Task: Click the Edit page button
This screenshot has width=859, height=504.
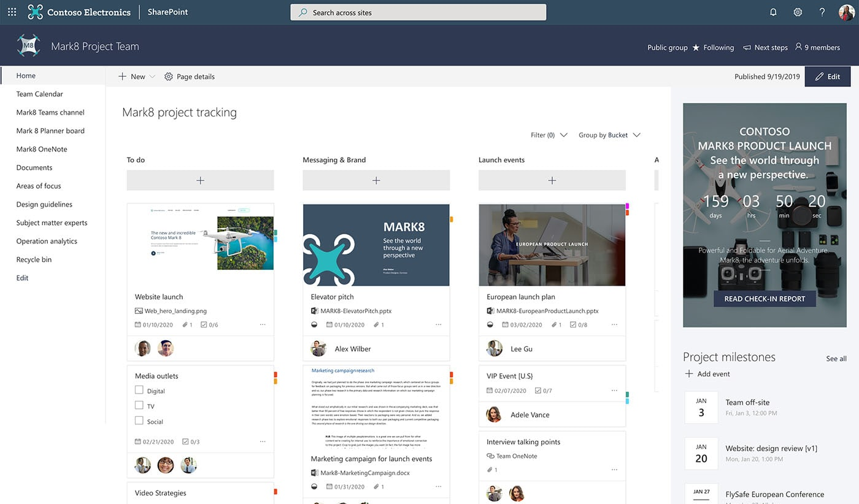Action: [x=827, y=77]
